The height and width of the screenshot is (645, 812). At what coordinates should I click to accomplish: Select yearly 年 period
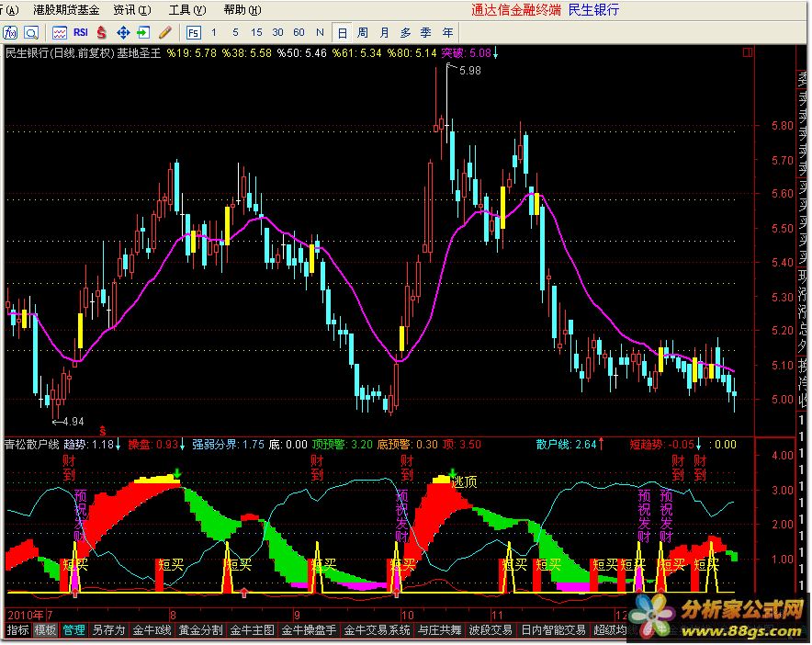tap(447, 33)
